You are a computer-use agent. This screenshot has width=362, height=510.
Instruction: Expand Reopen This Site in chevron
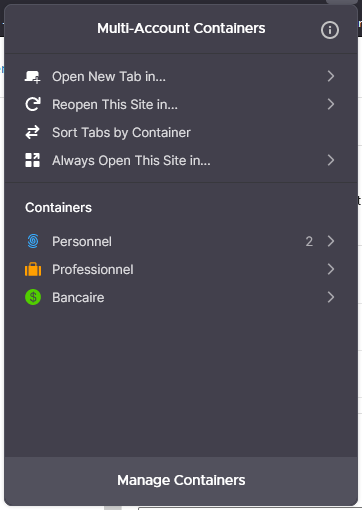(331, 104)
